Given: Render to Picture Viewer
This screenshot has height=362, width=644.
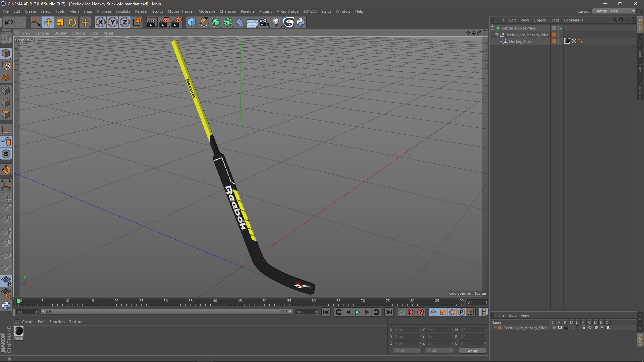Looking at the screenshot, I should coord(164,22).
